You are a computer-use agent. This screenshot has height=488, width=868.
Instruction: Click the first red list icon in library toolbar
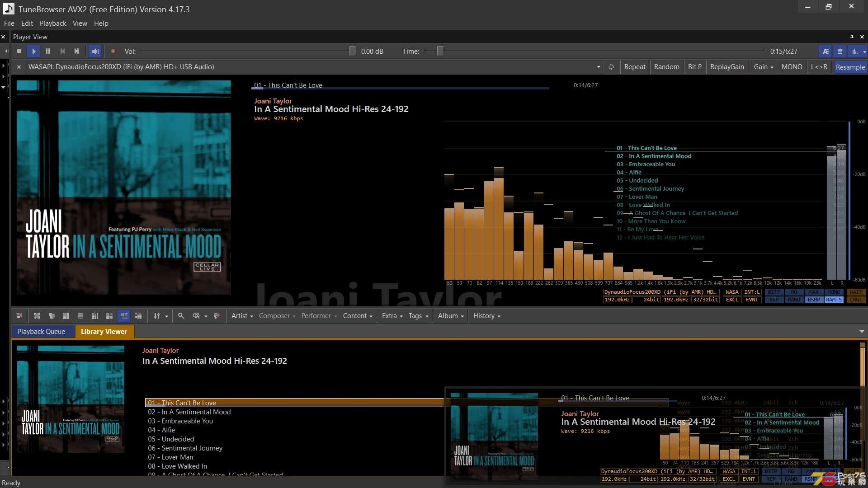point(19,316)
